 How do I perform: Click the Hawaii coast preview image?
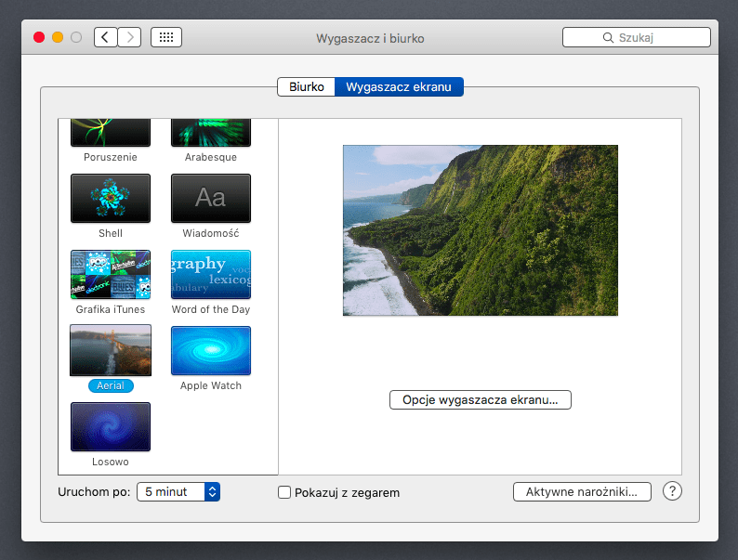tap(480, 230)
